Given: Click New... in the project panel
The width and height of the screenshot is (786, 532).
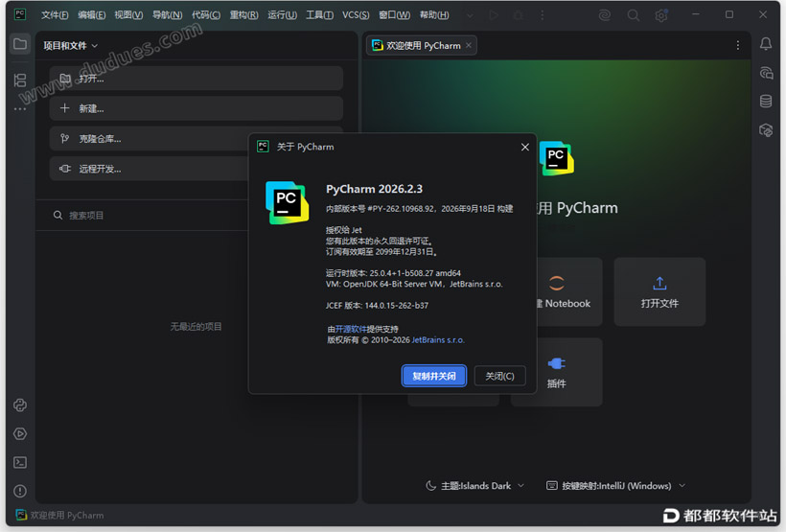Looking at the screenshot, I should click(x=196, y=108).
